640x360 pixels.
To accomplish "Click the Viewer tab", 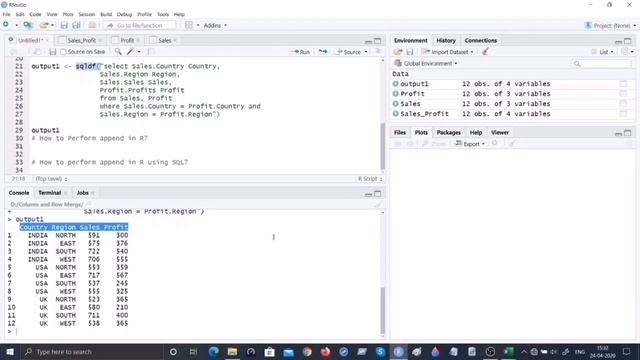I will pos(500,132).
